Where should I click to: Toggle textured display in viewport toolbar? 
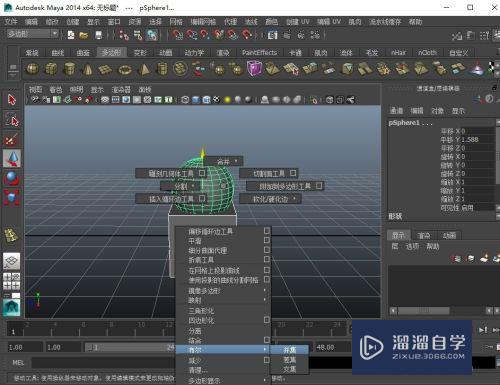tap(217, 99)
